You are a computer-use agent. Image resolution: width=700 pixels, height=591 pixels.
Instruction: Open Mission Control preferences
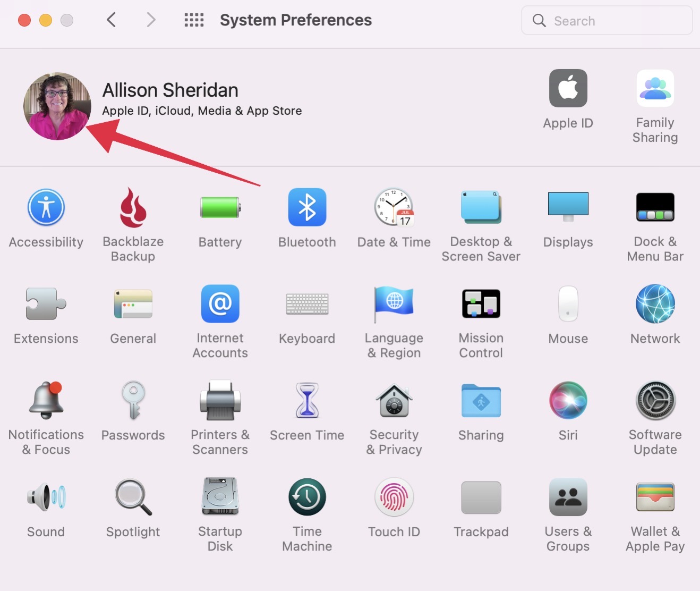pyautogui.click(x=481, y=304)
